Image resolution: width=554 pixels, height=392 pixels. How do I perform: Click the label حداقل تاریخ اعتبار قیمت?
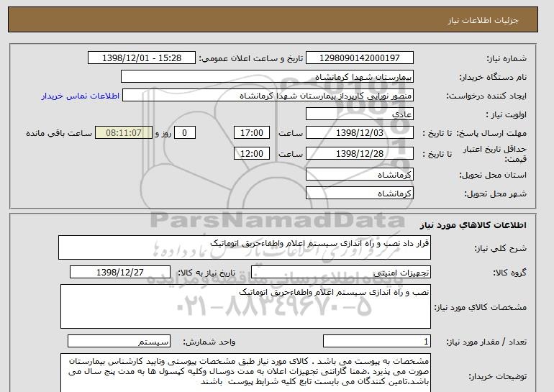tap(495, 154)
